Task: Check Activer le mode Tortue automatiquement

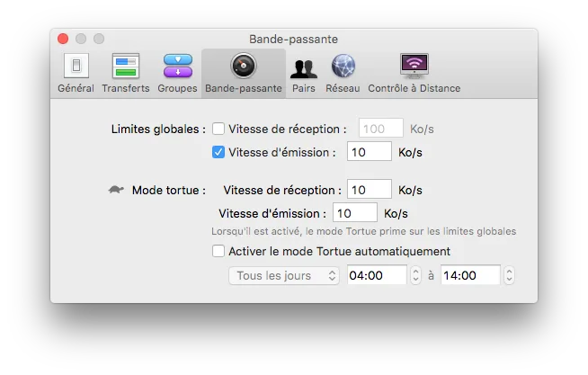Action: click(x=218, y=251)
